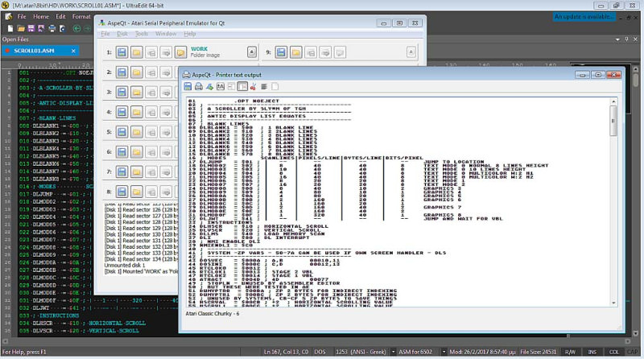Click the save disk icon for slot 9
644x359 pixels.
(282, 52)
